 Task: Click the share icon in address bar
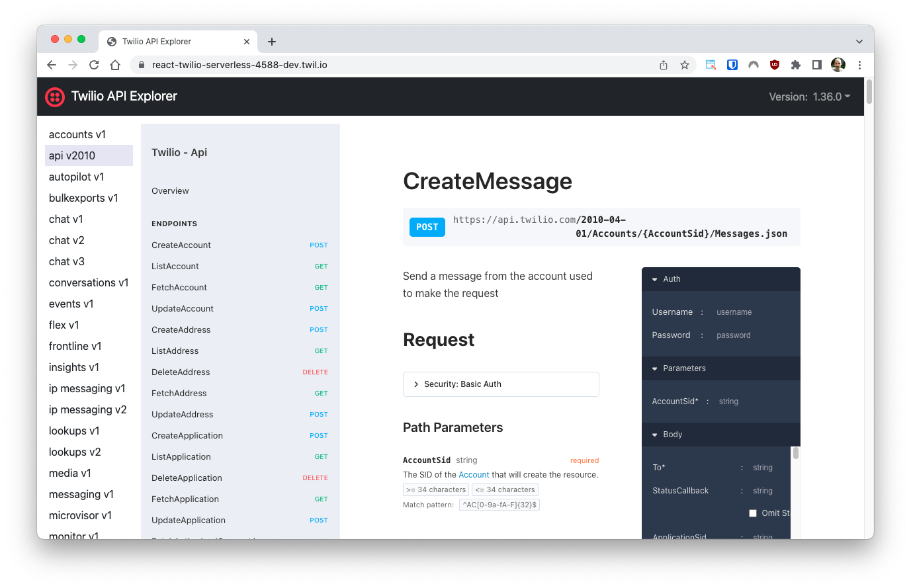(664, 65)
